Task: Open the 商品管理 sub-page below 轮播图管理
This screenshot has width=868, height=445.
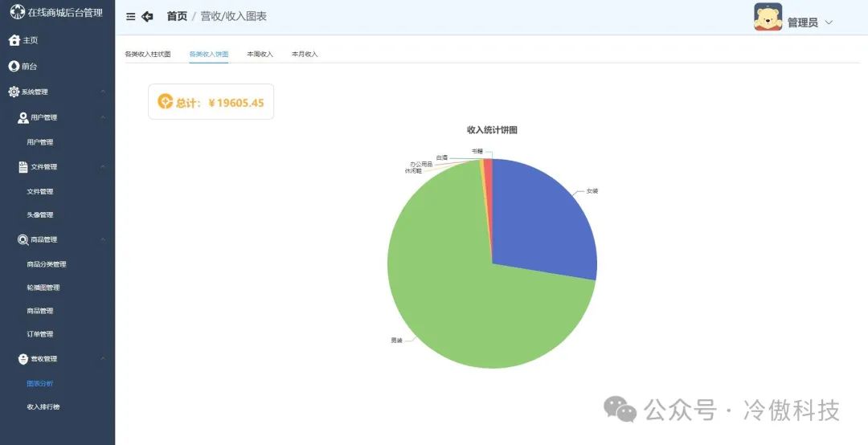Action: (40, 311)
